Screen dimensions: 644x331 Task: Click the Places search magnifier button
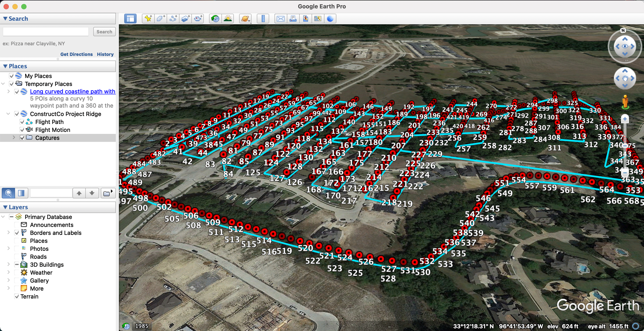pos(8,193)
